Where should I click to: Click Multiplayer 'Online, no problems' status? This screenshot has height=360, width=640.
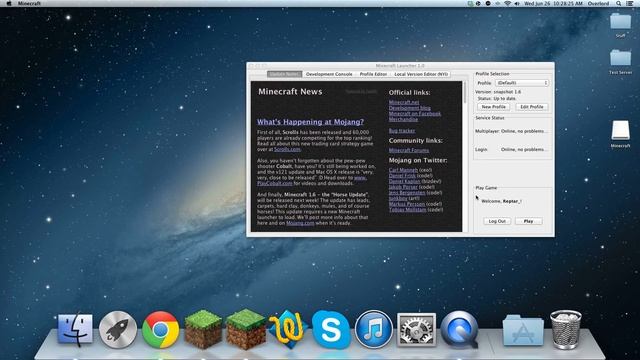coord(524,131)
